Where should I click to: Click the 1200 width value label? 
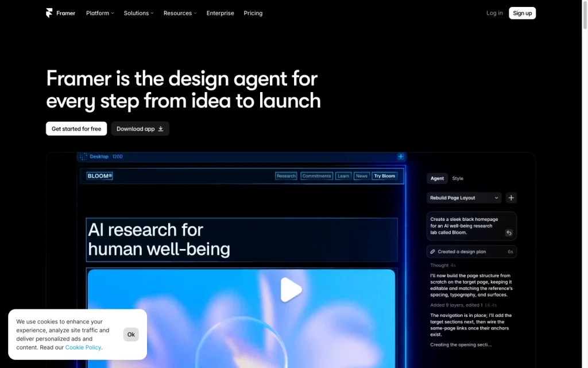pyautogui.click(x=117, y=156)
